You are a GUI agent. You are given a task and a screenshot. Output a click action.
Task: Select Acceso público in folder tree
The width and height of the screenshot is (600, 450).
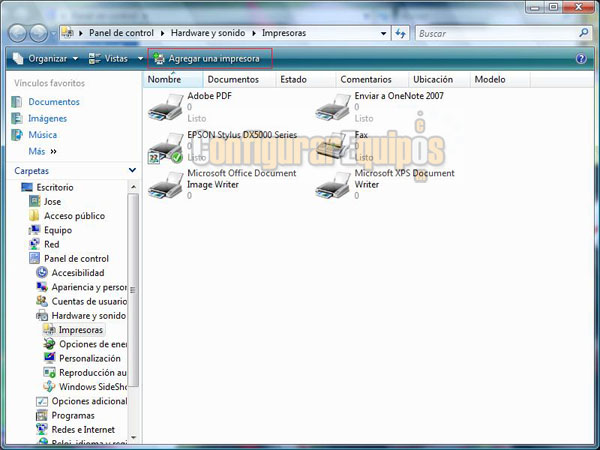pos(74,216)
